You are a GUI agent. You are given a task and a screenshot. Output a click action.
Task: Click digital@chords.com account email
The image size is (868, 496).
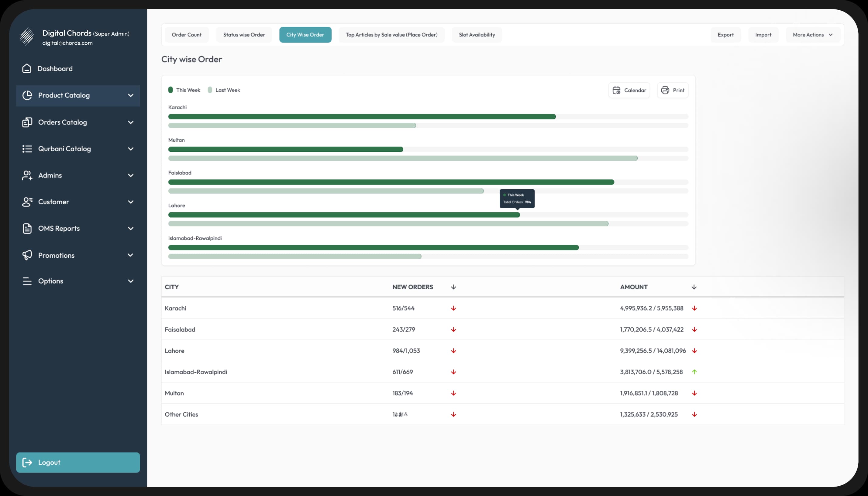tap(67, 43)
